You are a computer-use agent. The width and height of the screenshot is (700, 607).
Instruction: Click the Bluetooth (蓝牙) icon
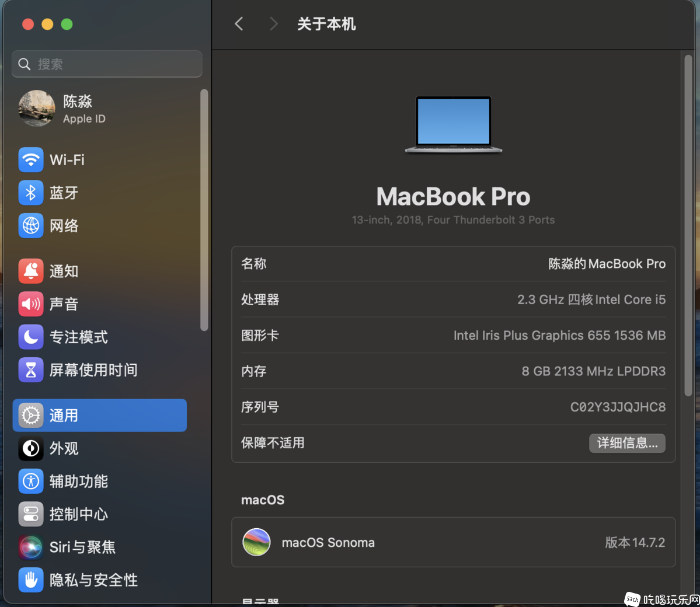tap(31, 193)
